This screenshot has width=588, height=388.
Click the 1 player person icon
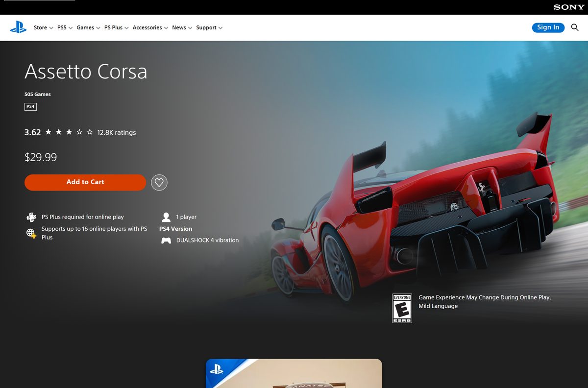coord(166,217)
